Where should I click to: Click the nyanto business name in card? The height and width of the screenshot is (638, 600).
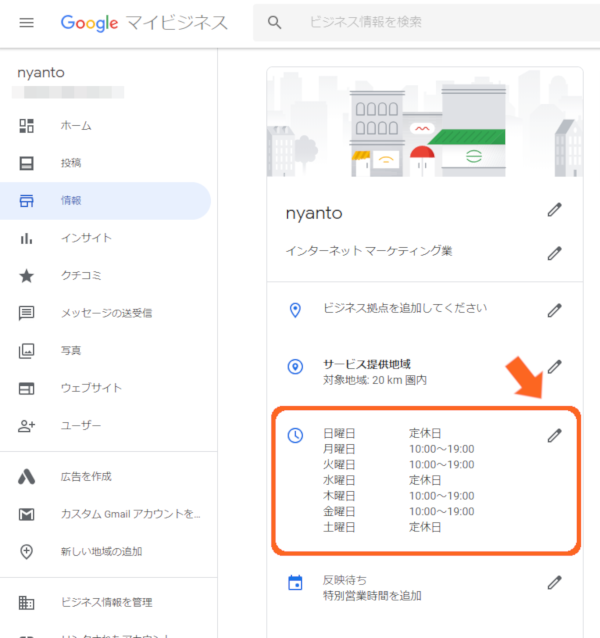click(314, 214)
